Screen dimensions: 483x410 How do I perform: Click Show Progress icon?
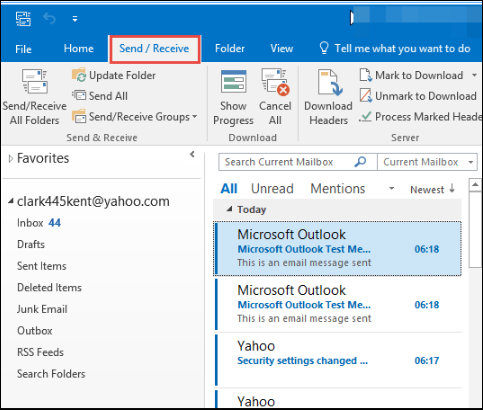point(233,81)
